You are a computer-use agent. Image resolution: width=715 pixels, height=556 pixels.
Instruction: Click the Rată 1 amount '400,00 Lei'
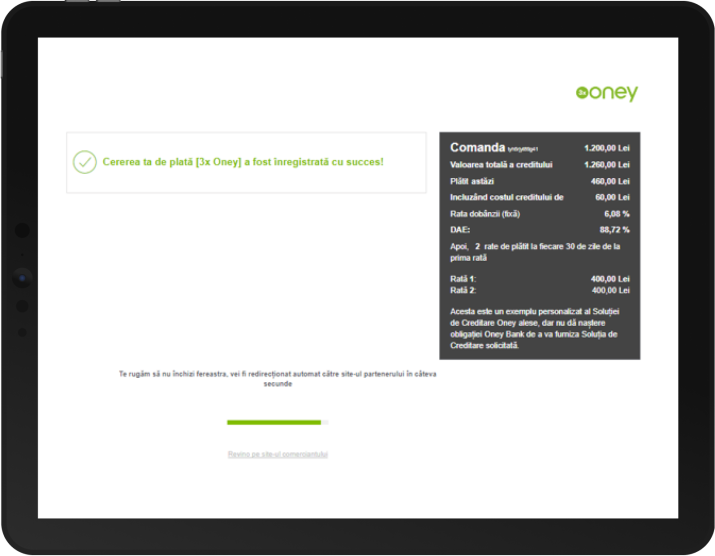coord(610,279)
